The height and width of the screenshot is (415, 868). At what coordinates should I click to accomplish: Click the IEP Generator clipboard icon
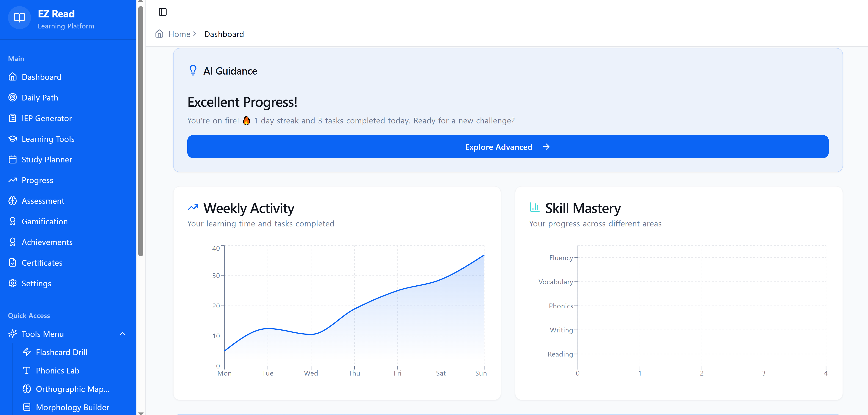(12, 118)
